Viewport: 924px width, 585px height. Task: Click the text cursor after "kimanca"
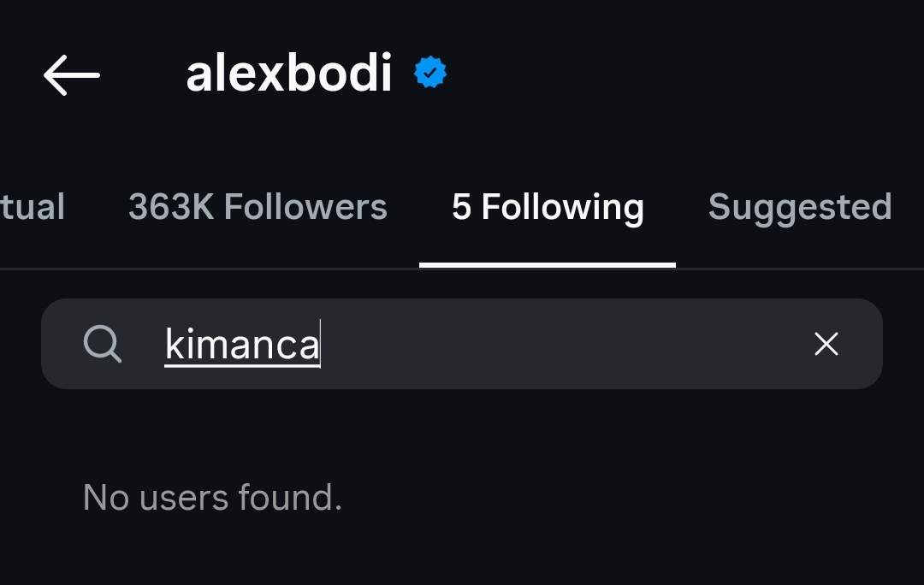click(x=321, y=345)
